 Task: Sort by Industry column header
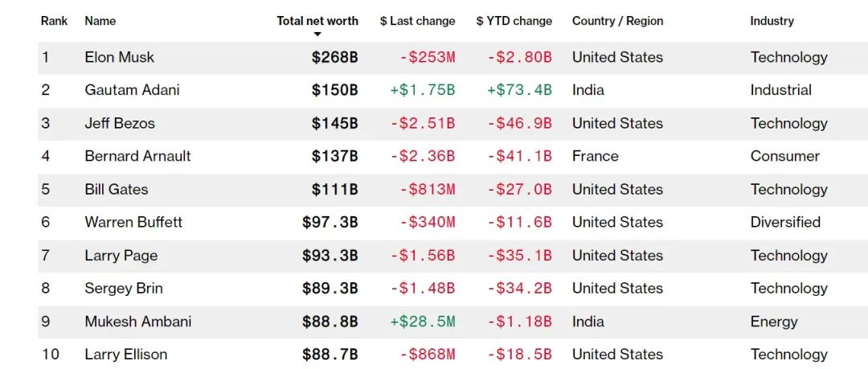pos(772,21)
